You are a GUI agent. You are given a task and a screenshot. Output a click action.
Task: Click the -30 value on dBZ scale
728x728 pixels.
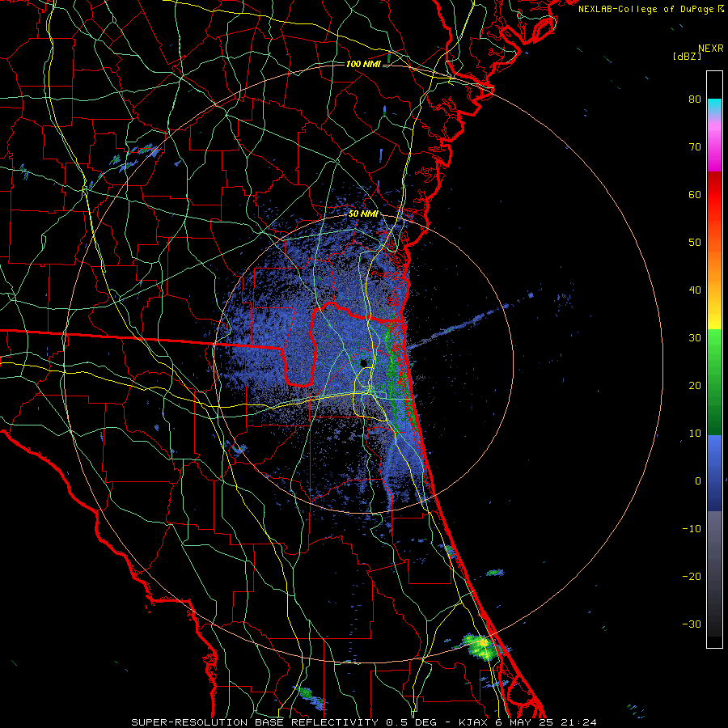coord(692,624)
